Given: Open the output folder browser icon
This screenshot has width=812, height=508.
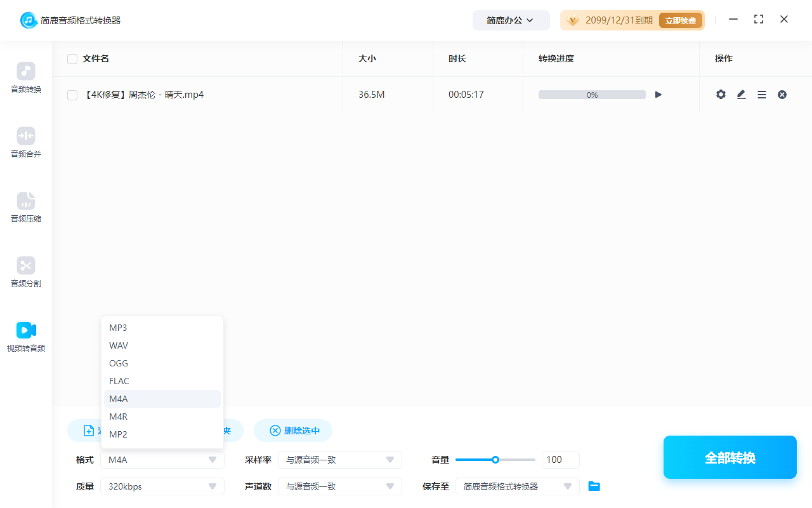Looking at the screenshot, I should point(594,486).
